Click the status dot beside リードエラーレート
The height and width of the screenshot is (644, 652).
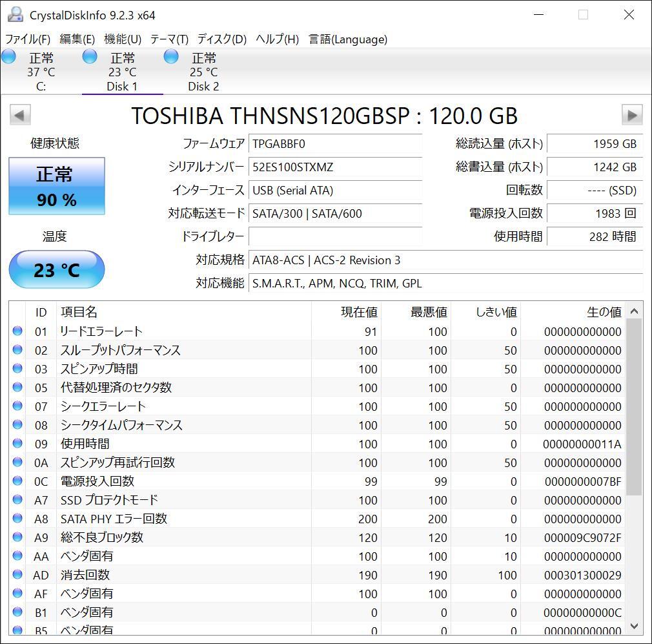coord(17,331)
